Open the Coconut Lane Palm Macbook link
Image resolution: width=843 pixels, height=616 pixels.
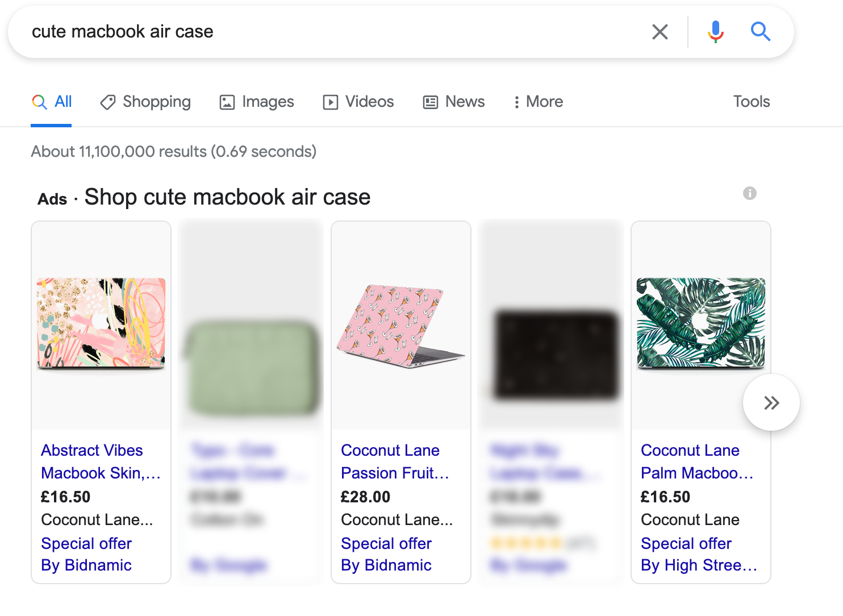(697, 461)
